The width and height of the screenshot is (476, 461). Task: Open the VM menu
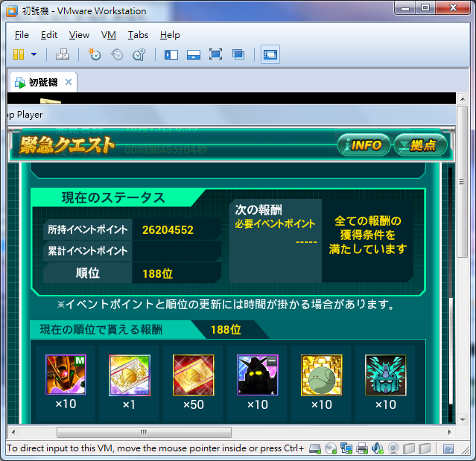[108, 35]
